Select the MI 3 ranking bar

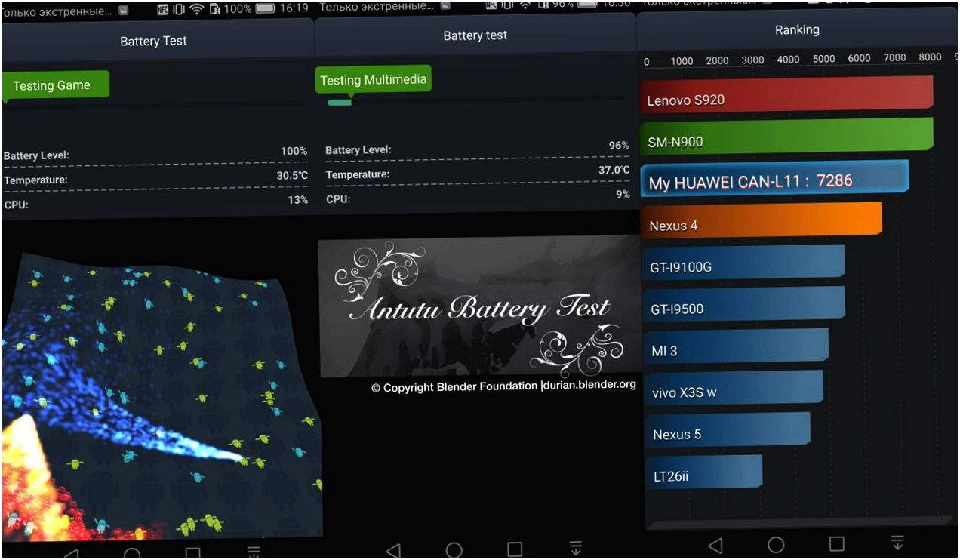click(x=737, y=347)
